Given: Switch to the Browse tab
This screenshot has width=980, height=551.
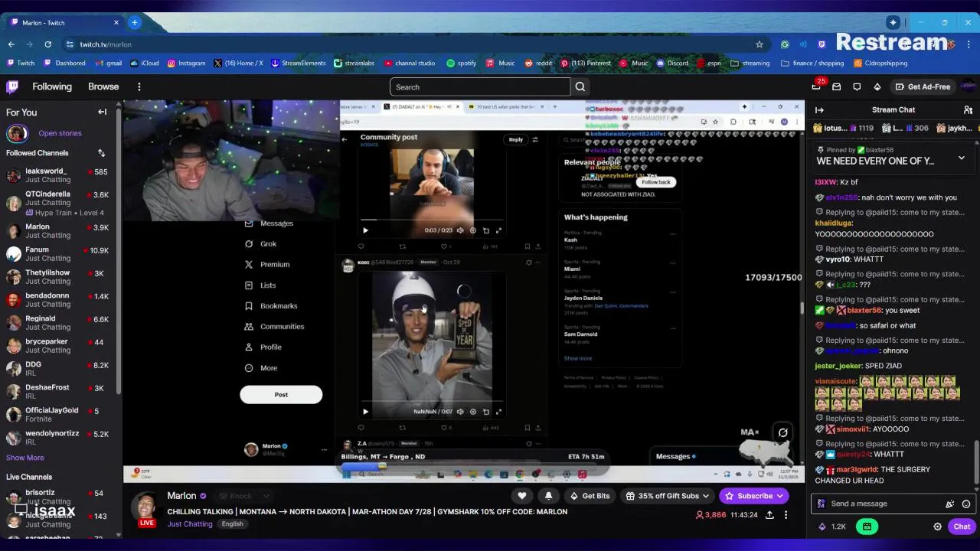Looking at the screenshot, I should pyautogui.click(x=103, y=86).
